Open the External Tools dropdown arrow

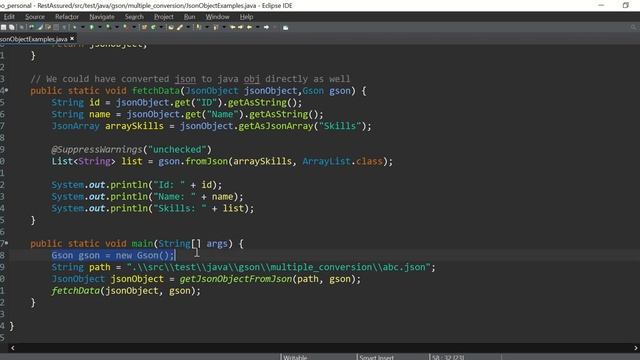pos(134,27)
